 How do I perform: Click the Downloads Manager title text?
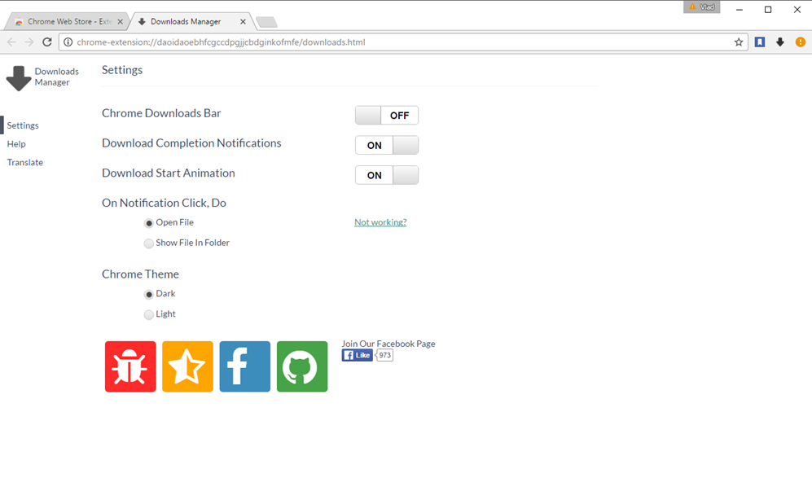(x=57, y=77)
